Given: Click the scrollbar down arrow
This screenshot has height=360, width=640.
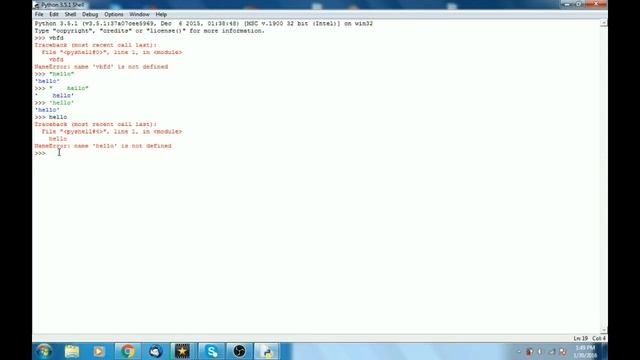Looking at the screenshot, I should pos(604,330).
